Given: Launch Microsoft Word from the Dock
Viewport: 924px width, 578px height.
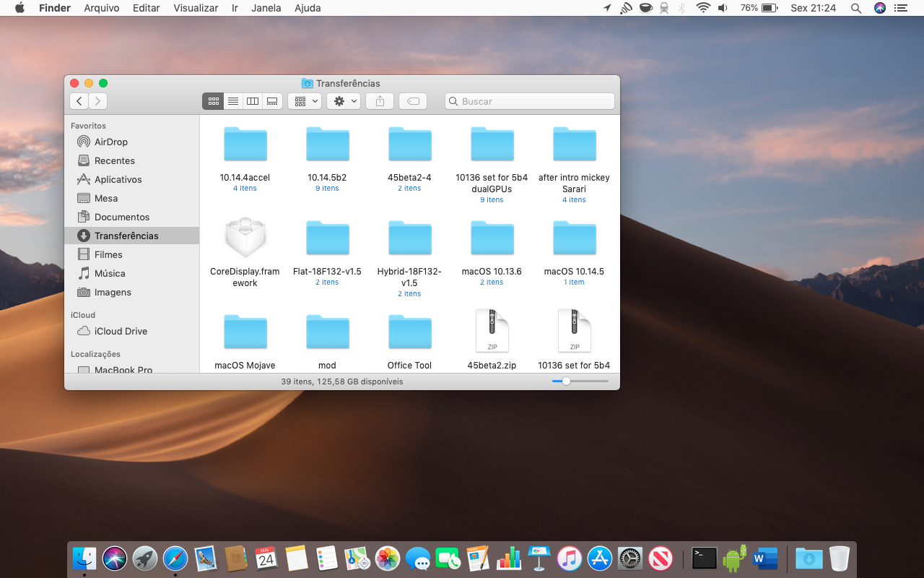Looking at the screenshot, I should (764, 558).
